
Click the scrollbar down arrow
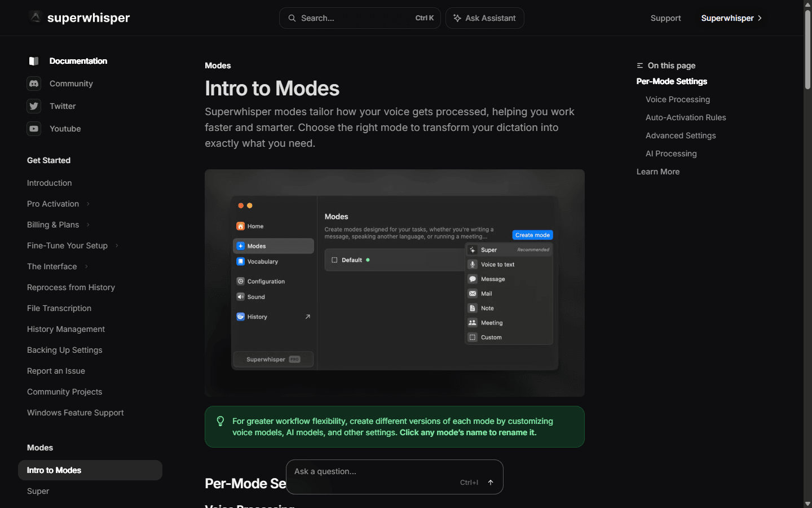(x=807, y=503)
